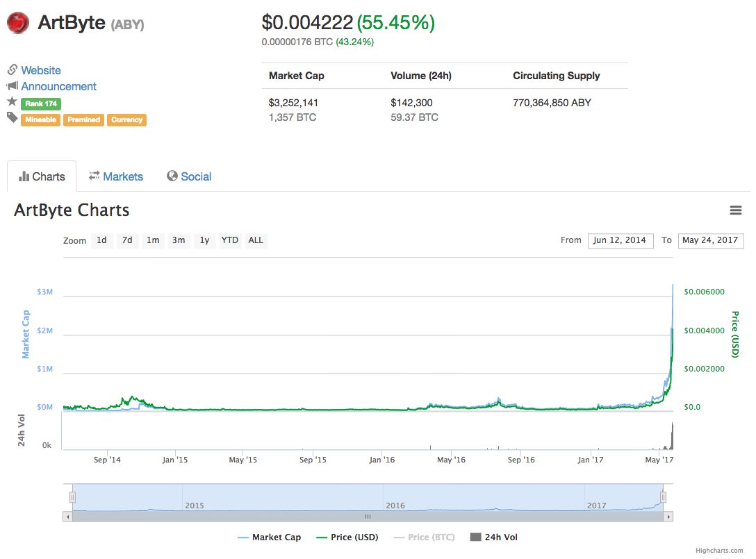The width and height of the screenshot is (756, 559).
Task: Click the To date field May 24, 2017
Action: (x=711, y=240)
